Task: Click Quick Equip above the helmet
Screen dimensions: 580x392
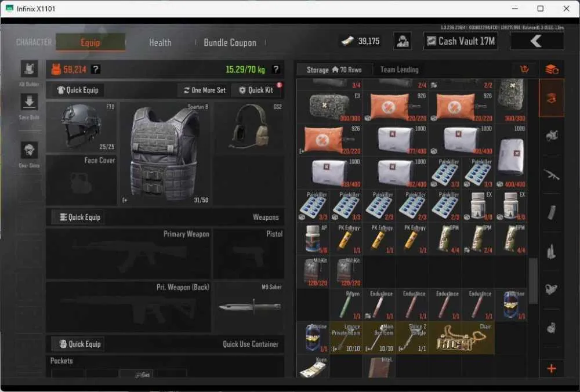Action: pyautogui.click(x=78, y=90)
